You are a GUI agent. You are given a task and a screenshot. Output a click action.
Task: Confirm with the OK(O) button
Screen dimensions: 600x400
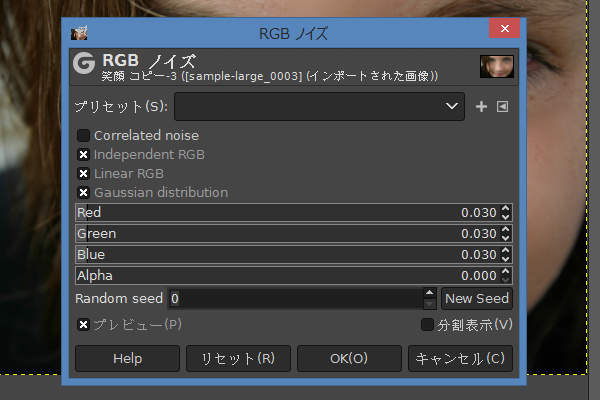(349, 359)
